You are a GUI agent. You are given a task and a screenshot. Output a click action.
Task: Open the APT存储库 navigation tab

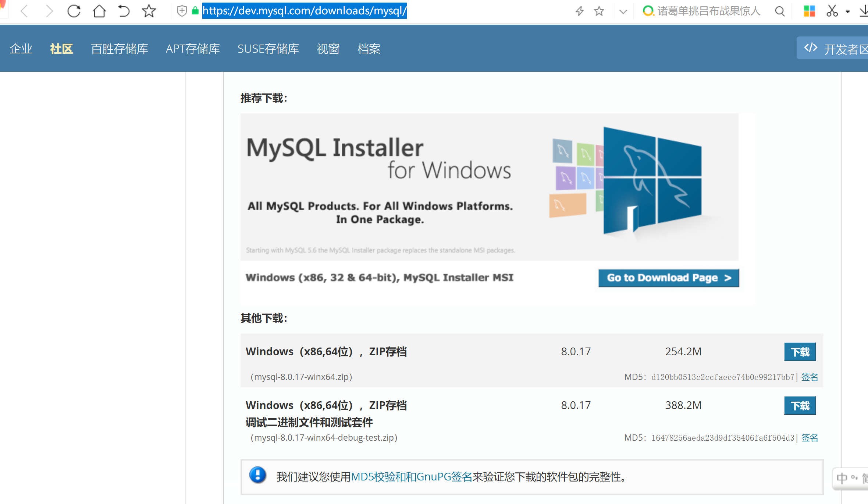pos(192,49)
